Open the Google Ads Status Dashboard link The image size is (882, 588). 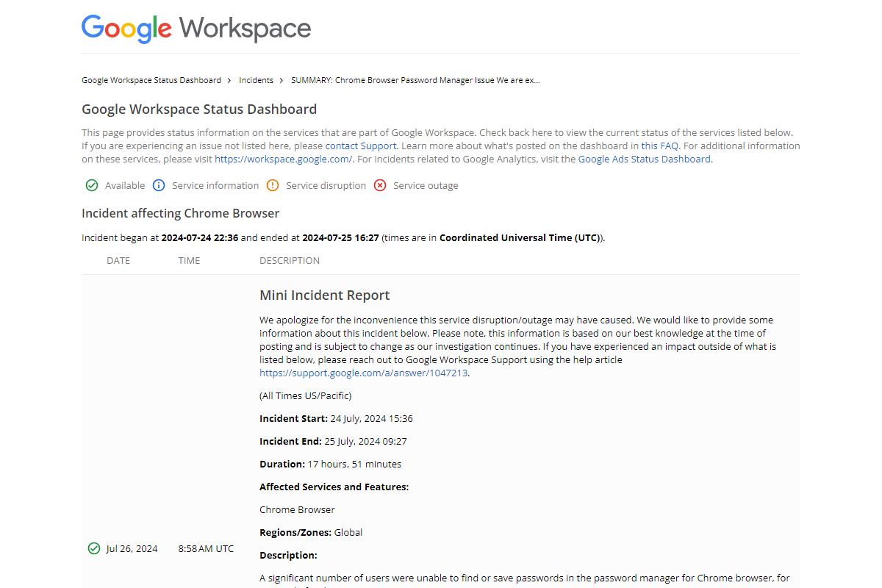click(x=645, y=159)
